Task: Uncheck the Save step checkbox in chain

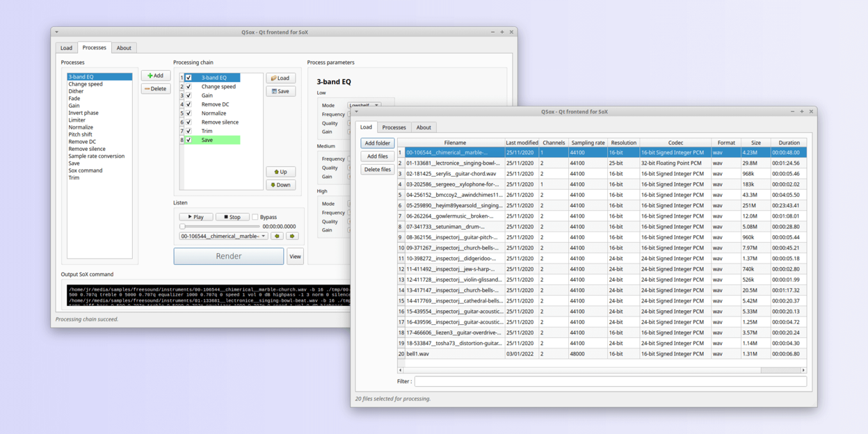Action: click(x=188, y=140)
